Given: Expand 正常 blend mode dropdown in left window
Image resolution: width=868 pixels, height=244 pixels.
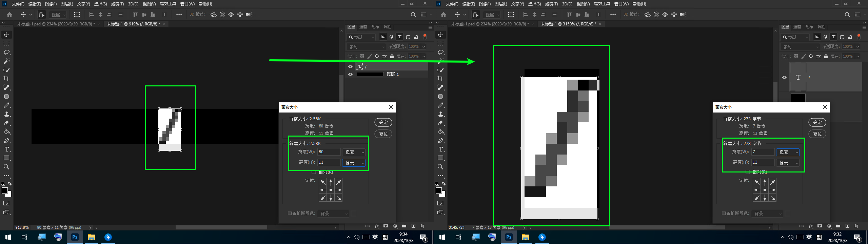Looking at the screenshot, I should coord(366,47).
